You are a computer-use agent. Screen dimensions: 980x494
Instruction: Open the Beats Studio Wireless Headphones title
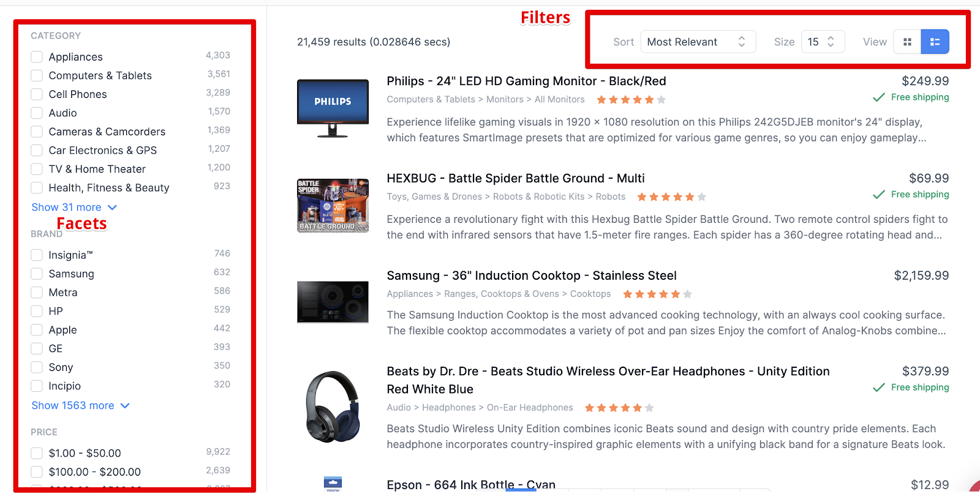pyautogui.click(x=608, y=380)
